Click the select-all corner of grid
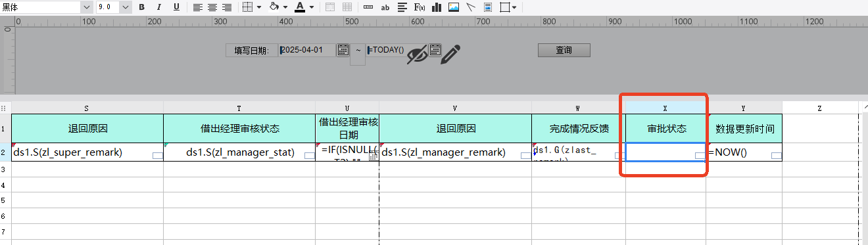868x245 pixels. tap(5, 108)
